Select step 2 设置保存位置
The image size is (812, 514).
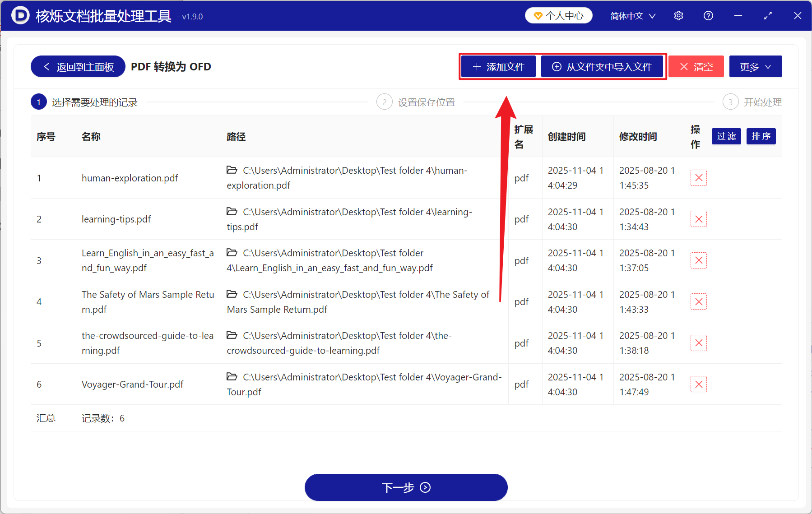(426, 102)
